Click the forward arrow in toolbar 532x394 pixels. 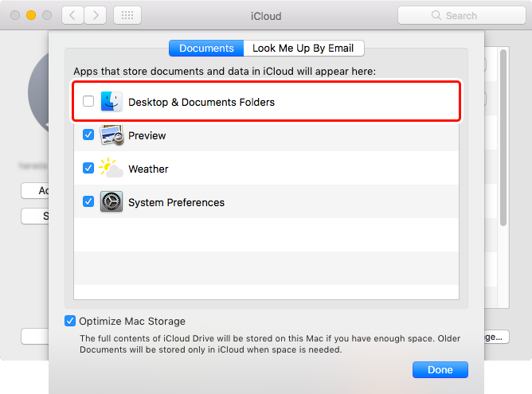(96, 15)
